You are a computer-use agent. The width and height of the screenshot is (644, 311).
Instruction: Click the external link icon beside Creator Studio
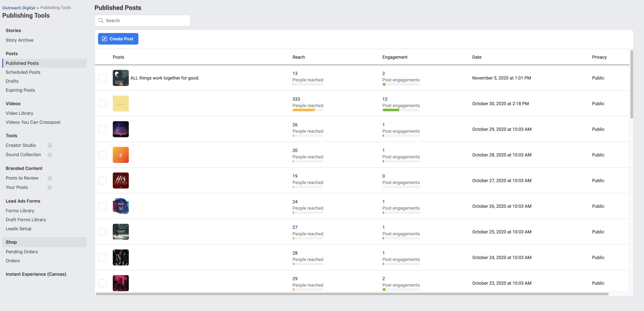click(x=49, y=145)
